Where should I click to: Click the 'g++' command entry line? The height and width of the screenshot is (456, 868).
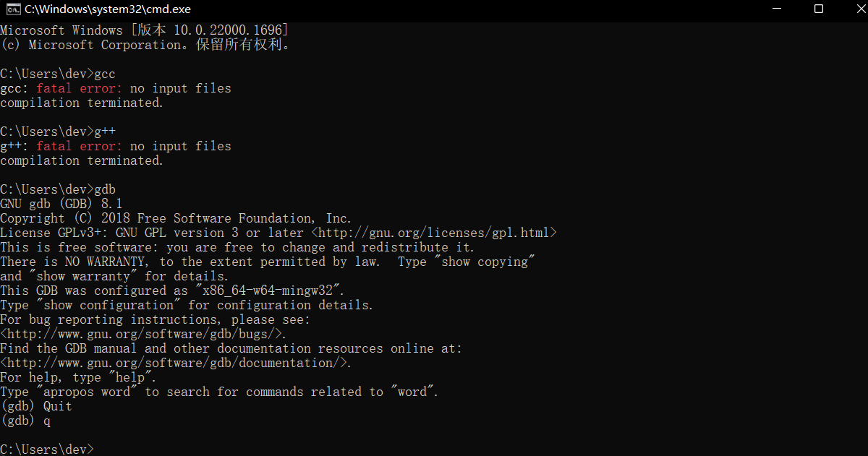click(58, 132)
